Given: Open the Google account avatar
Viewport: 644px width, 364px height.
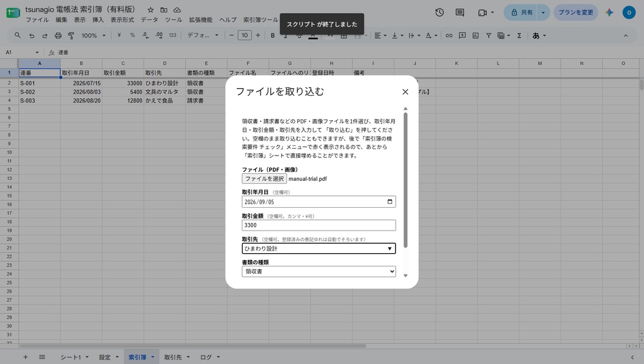Looking at the screenshot, I should tap(629, 13).
